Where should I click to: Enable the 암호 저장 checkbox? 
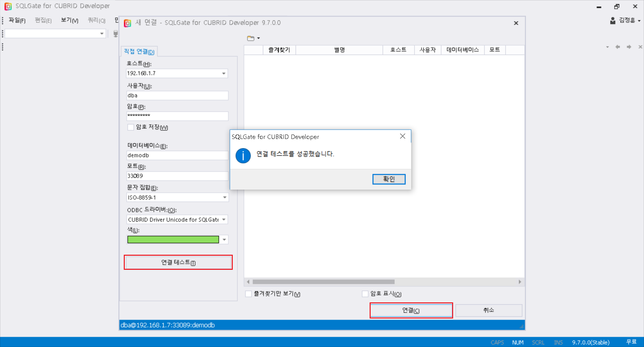(x=131, y=127)
